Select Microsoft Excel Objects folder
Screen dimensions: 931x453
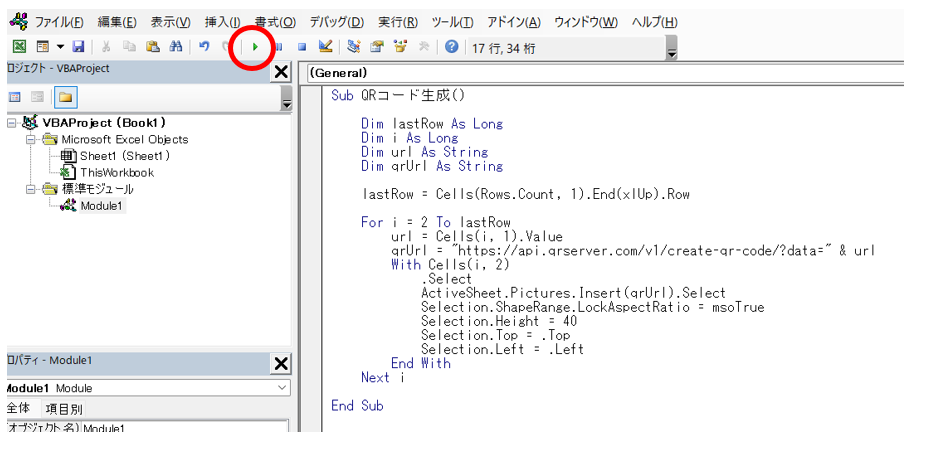(x=125, y=140)
